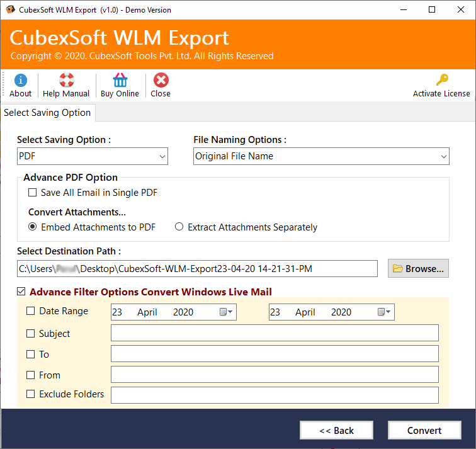Enable the Date Range filter checkbox

(x=31, y=311)
